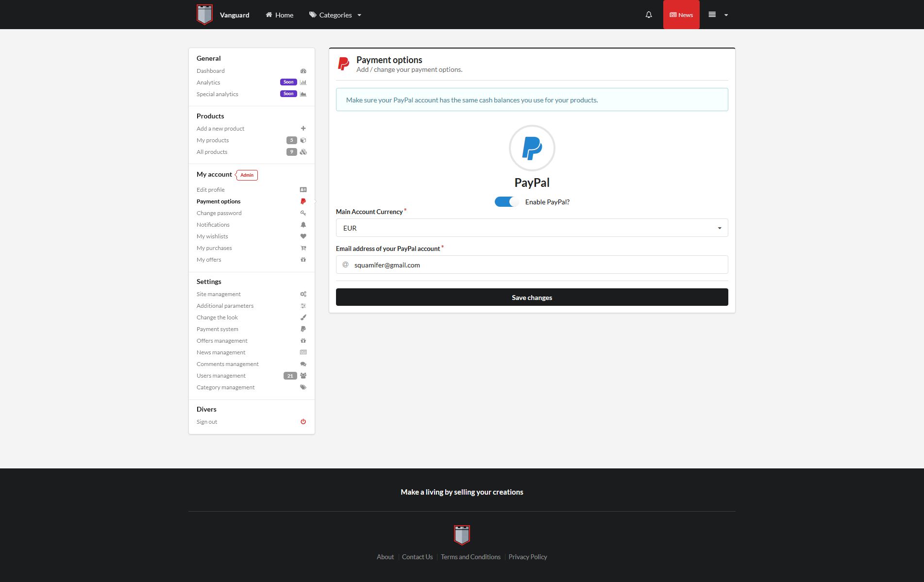
Task: Open Comments management in the sidebar
Action: click(227, 364)
